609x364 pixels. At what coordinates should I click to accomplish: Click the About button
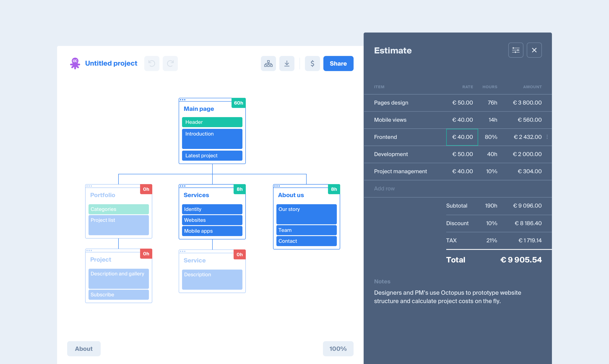[84, 348]
